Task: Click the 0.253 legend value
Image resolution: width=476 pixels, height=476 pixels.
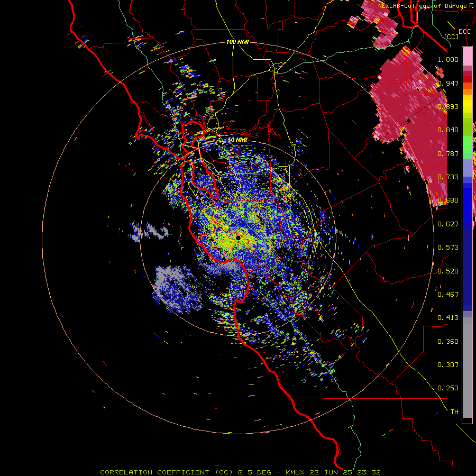Action: pos(448,388)
